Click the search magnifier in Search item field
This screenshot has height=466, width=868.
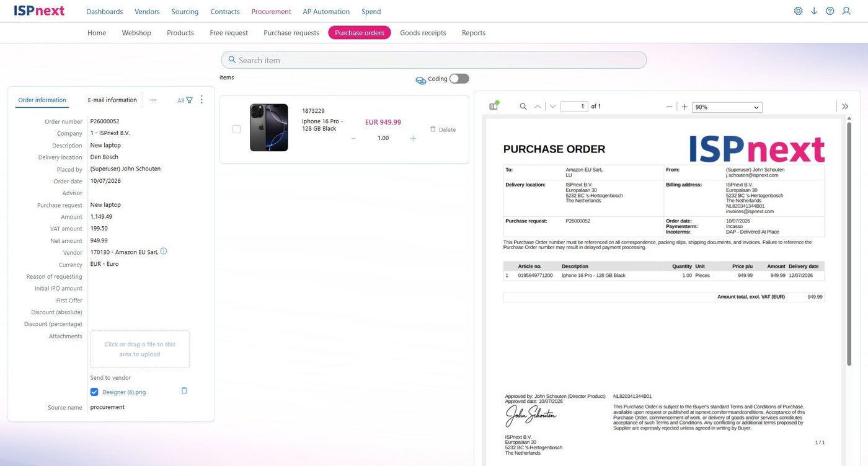(232, 60)
